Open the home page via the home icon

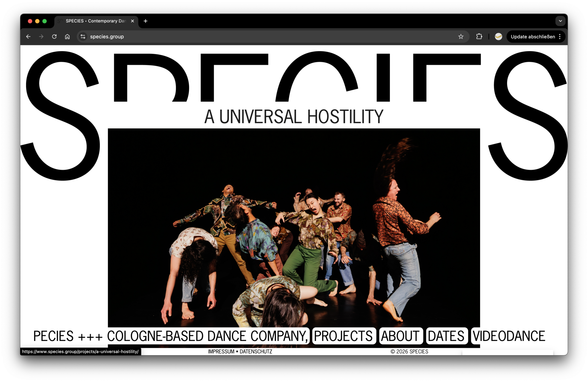click(67, 36)
